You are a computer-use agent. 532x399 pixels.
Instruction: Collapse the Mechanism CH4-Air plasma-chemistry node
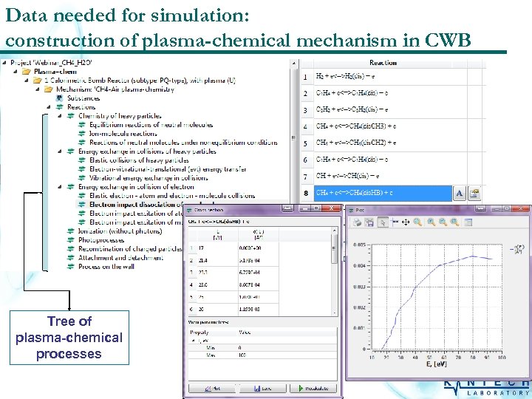tap(38, 89)
